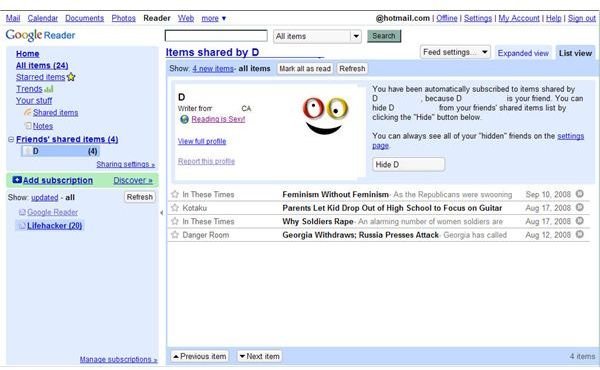Switch to Expanded view tab
The image size is (600, 370).
click(523, 53)
